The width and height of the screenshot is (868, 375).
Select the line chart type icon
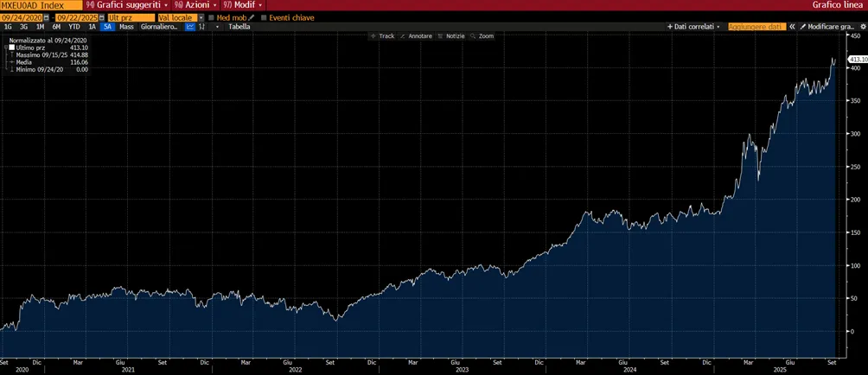pos(190,27)
